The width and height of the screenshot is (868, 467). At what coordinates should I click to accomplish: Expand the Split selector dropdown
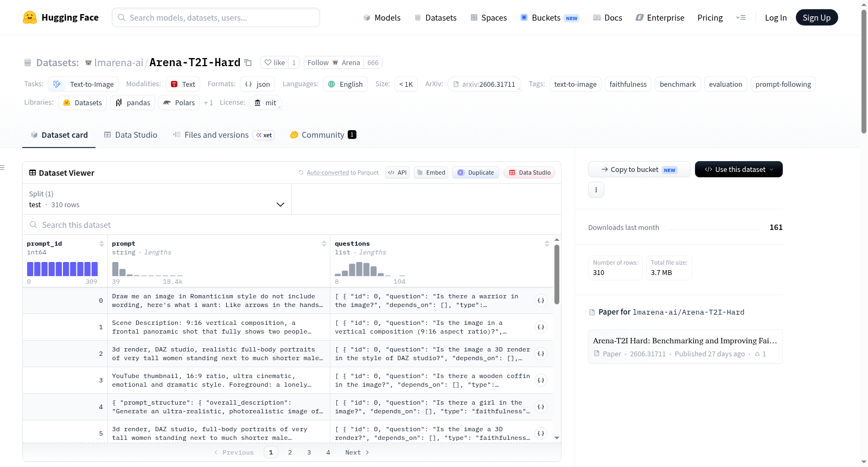pos(157,199)
